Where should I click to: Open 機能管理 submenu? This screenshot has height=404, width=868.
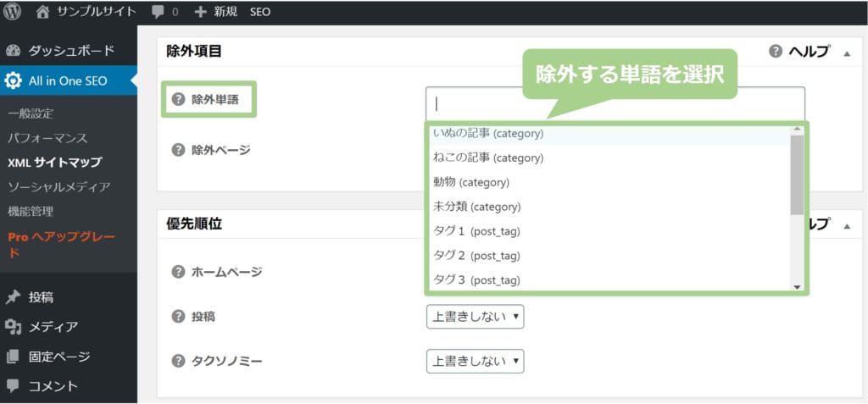[31, 211]
